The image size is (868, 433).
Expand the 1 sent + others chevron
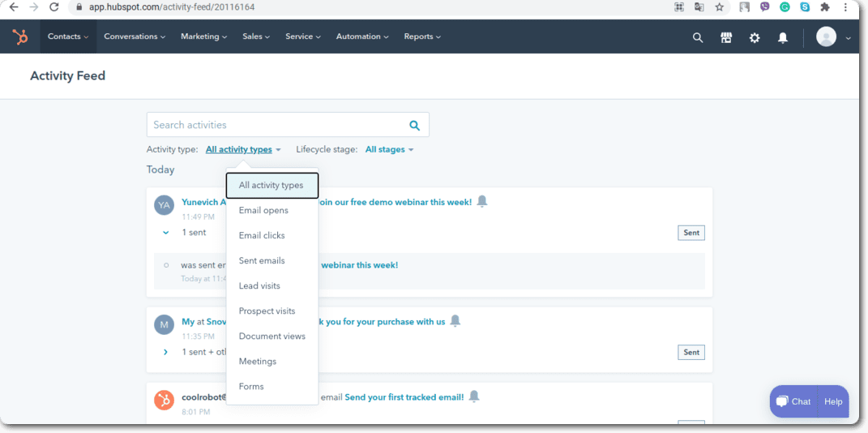165,352
